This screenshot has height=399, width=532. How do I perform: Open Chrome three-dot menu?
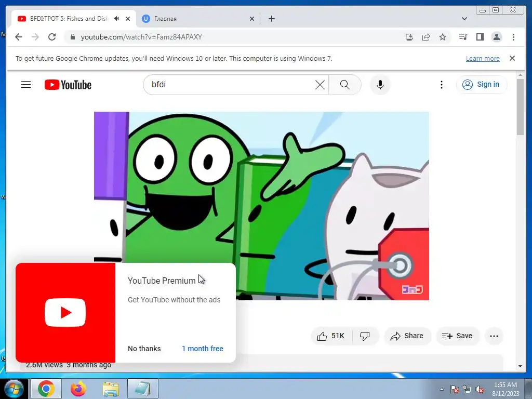(x=513, y=37)
